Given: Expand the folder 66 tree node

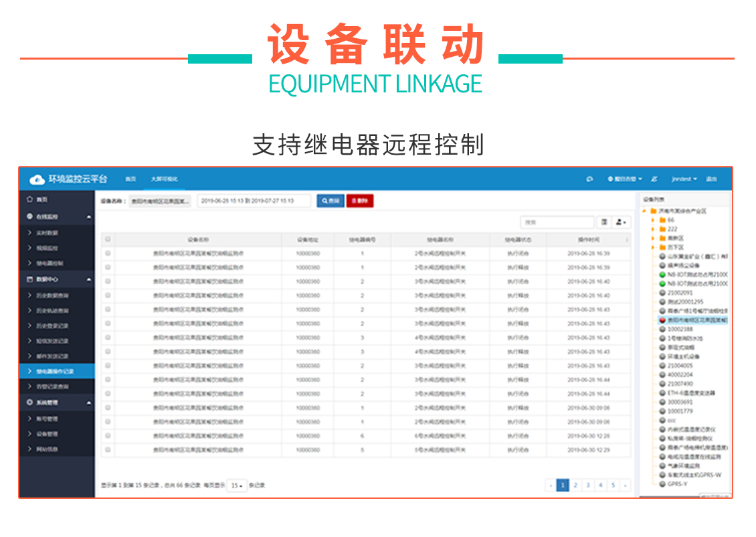Looking at the screenshot, I should click(652, 220).
